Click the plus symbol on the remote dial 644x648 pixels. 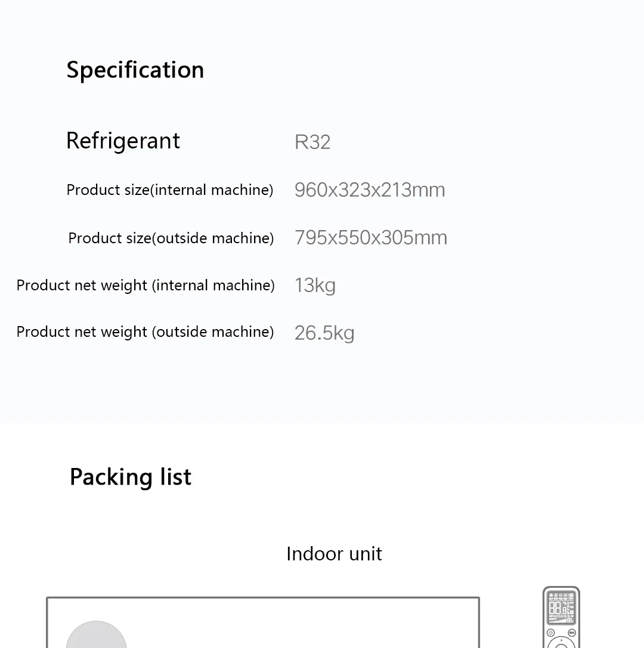click(x=561, y=640)
